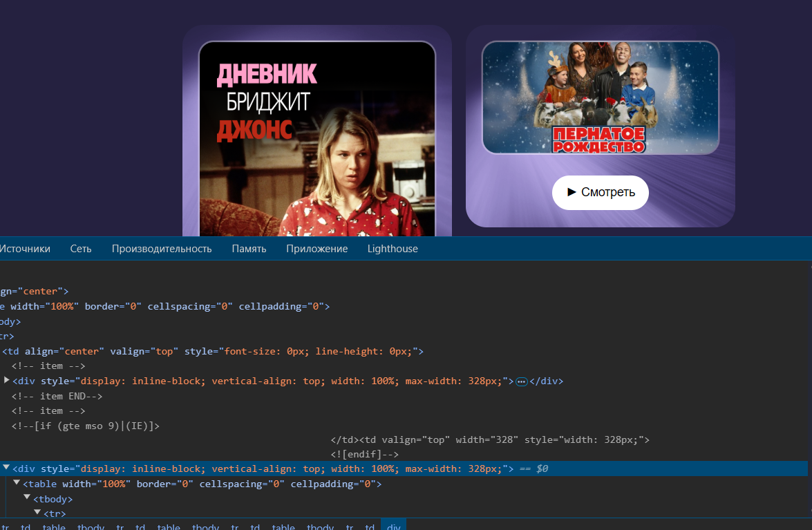The height and width of the screenshot is (530, 812).
Task: Click the ellipsis to expand the collapsed div content
Action: click(x=522, y=381)
